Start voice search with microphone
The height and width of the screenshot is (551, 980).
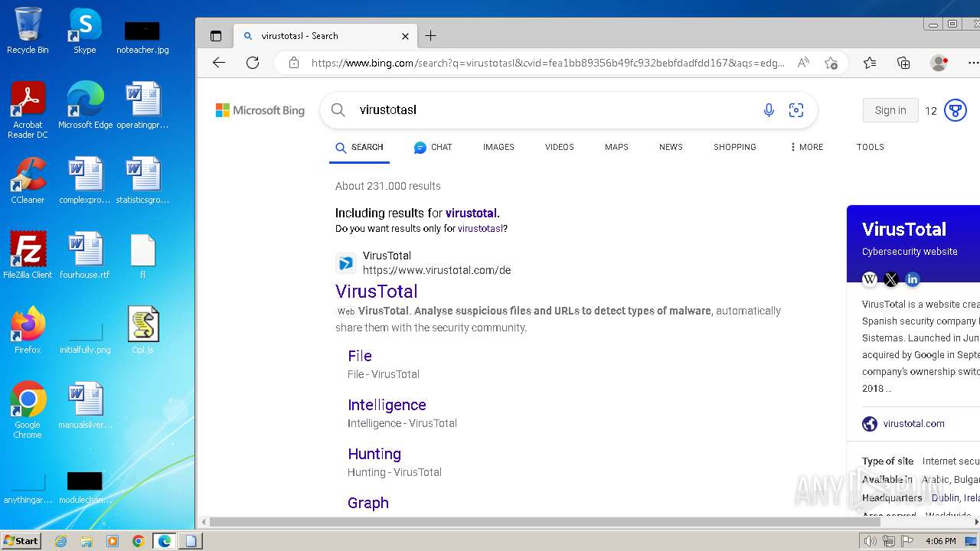(x=769, y=110)
